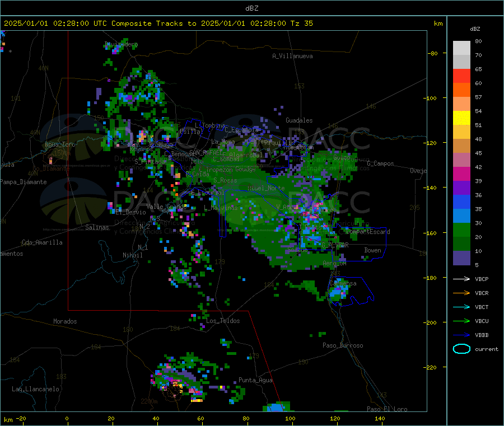The width and height of the screenshot is (504, 426).
Task: Click the 'A_Villanueva' map label
Action: (x=292, y=56)
